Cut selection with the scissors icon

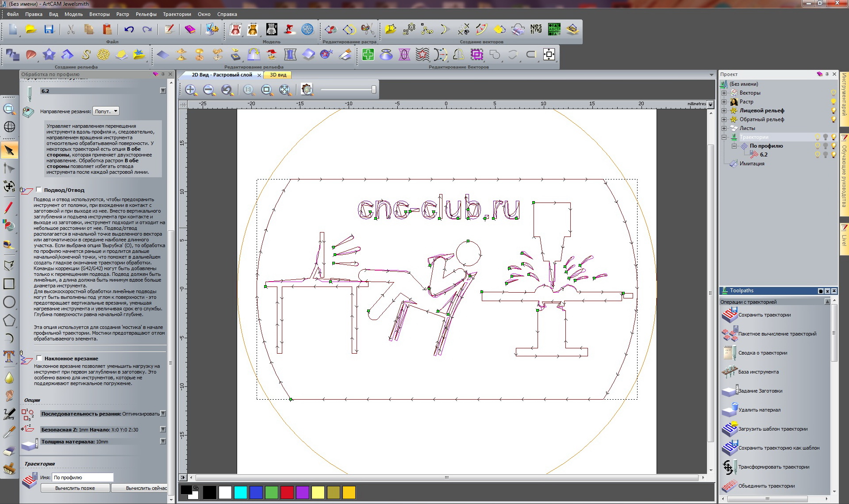(x=71, y=30)
